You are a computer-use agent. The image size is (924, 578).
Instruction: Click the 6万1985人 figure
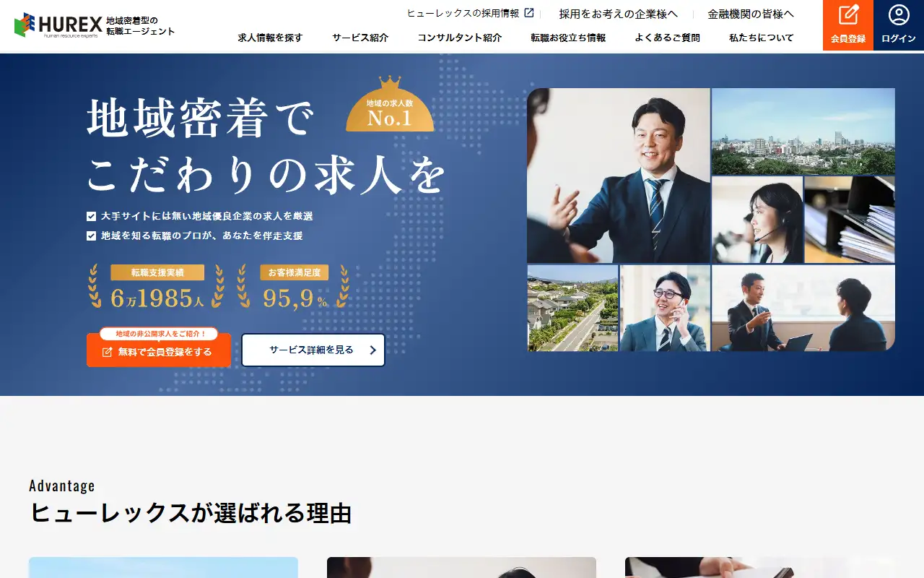pyautogui.click(x=157, y=298)
